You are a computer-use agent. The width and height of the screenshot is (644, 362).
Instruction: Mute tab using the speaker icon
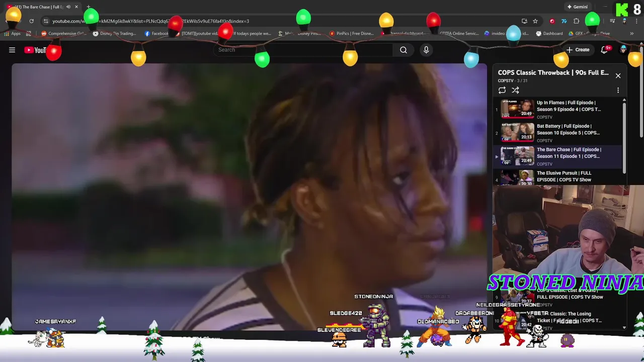[68, 7]
